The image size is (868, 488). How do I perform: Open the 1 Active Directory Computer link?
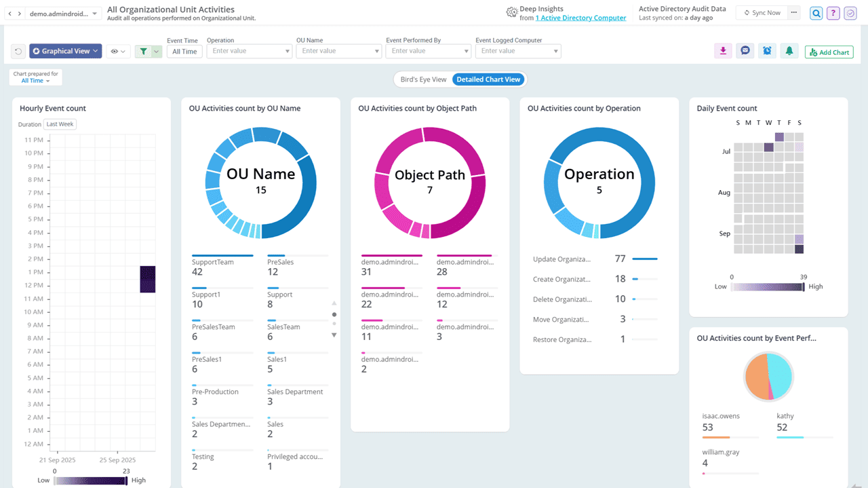click(580, 18)
